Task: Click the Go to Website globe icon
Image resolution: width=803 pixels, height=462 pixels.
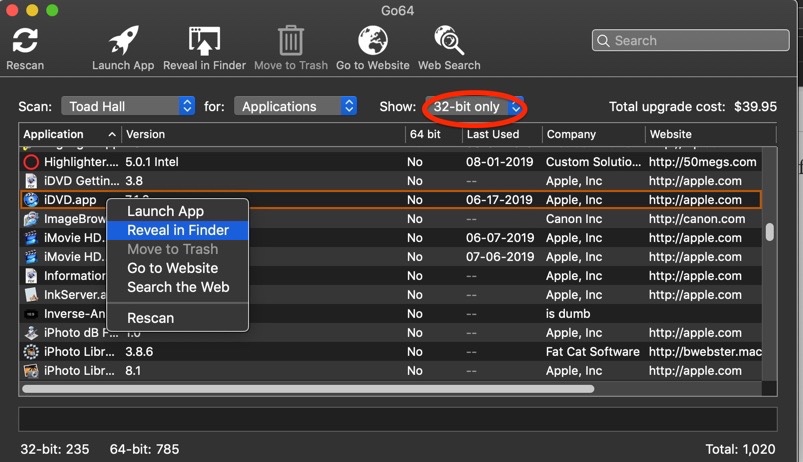Action: [x=372, y=40]
